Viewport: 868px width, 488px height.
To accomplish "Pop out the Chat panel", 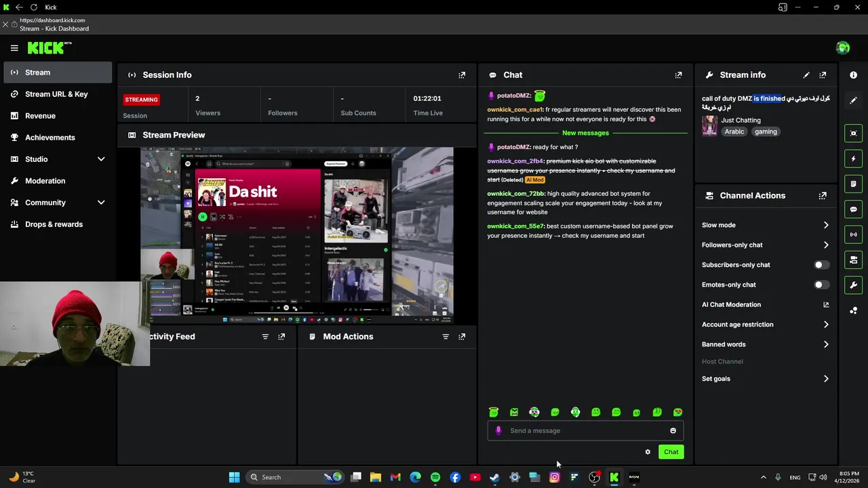I will 678,75.
